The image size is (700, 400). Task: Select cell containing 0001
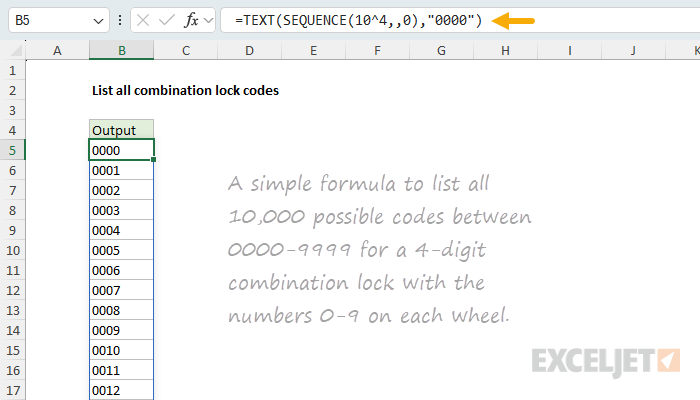click(121, 171)
